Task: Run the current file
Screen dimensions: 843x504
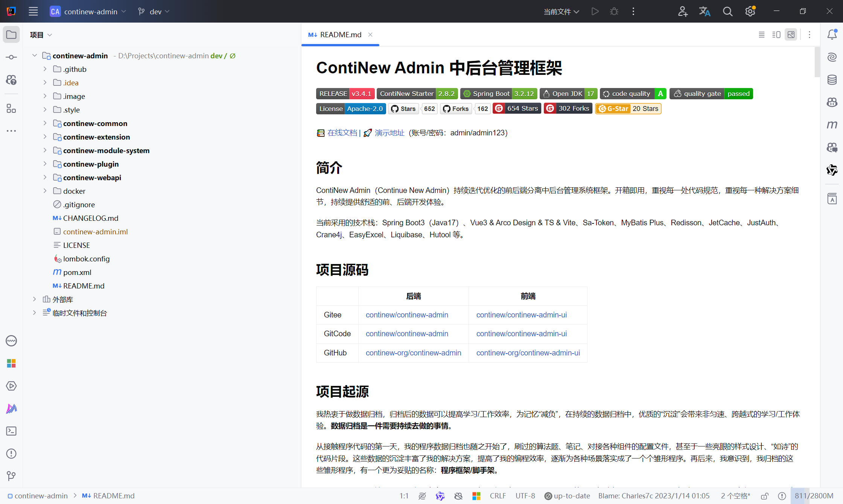Action: click(595, 11)
